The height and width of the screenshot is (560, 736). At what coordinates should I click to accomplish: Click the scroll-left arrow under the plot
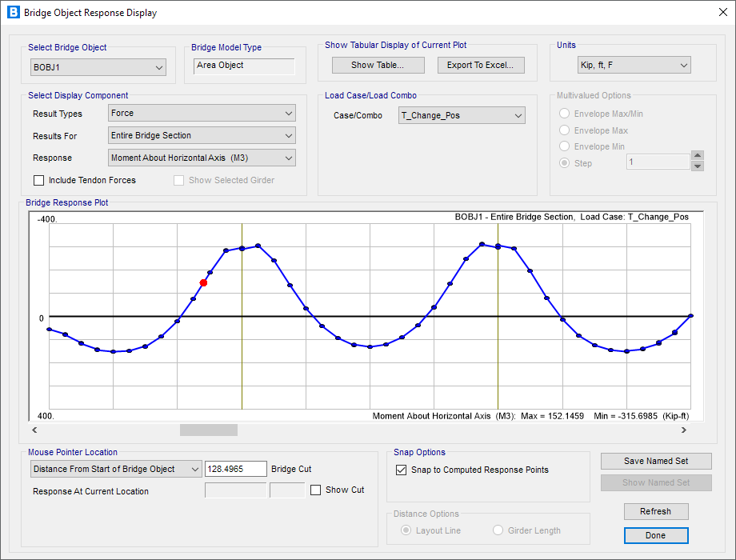click(x=35, y=430)
